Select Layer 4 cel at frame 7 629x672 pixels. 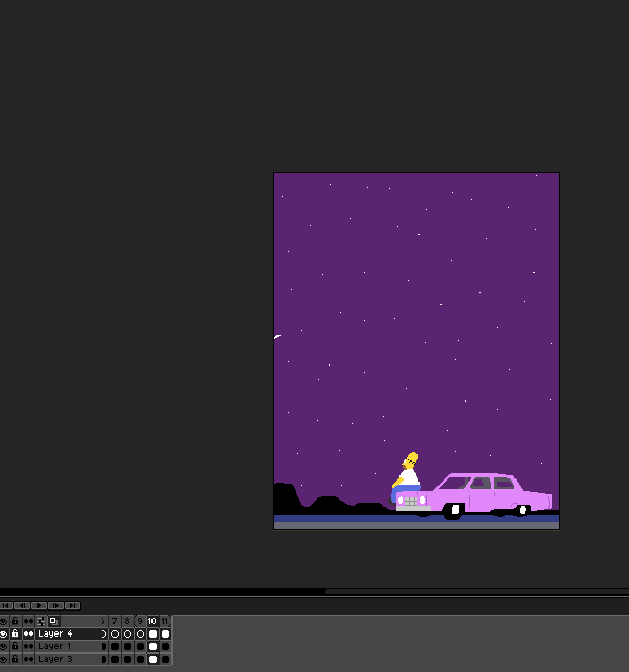[x=115, y=633]
